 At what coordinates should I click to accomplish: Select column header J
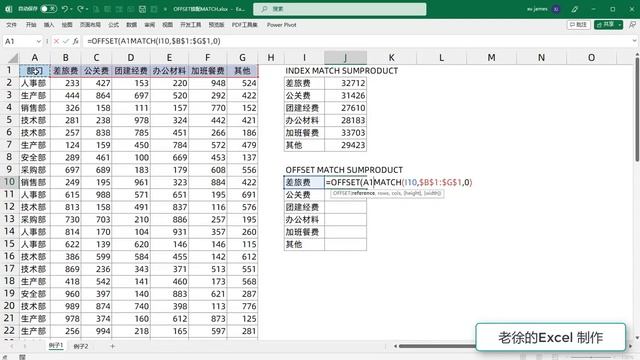345,58
